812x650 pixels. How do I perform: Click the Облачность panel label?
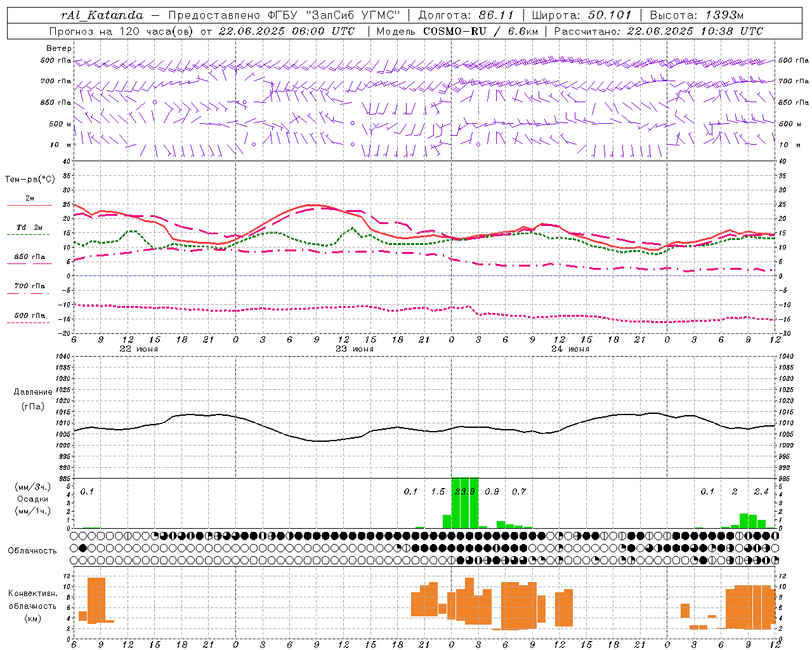click(32, 551)
